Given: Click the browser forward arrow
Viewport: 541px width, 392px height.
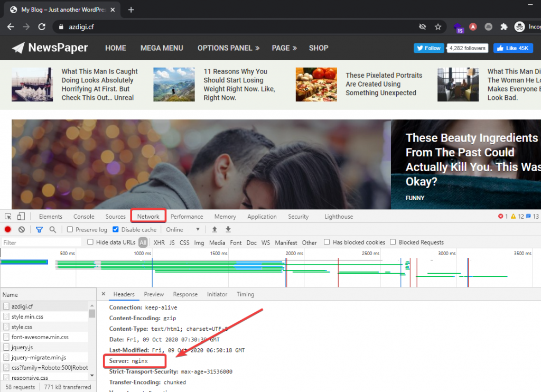Looking at the screenshot, I should pyautogui.click(x=26, y=27).
